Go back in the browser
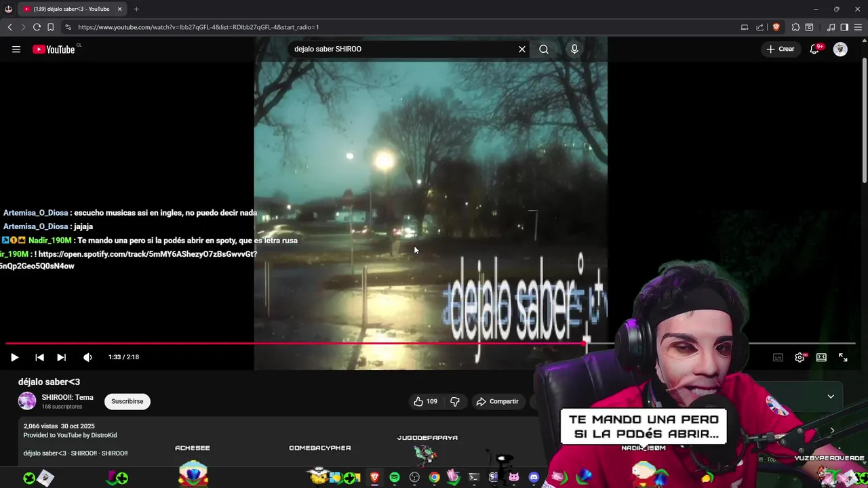 (9, 27)
